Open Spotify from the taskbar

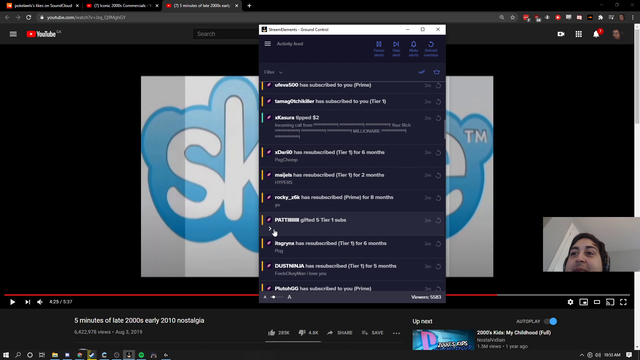[141, 355]
